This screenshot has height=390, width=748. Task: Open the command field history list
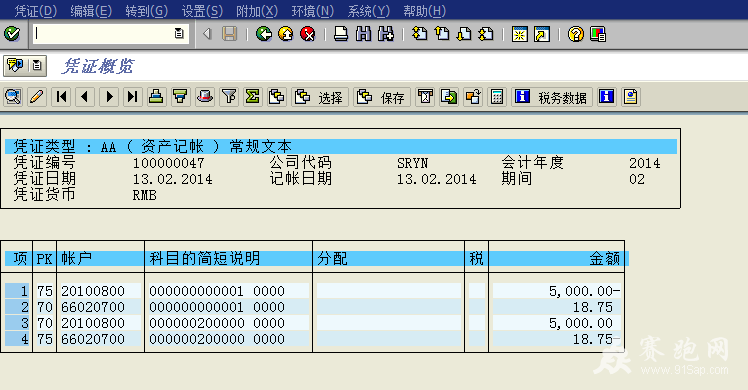point(179,34)
